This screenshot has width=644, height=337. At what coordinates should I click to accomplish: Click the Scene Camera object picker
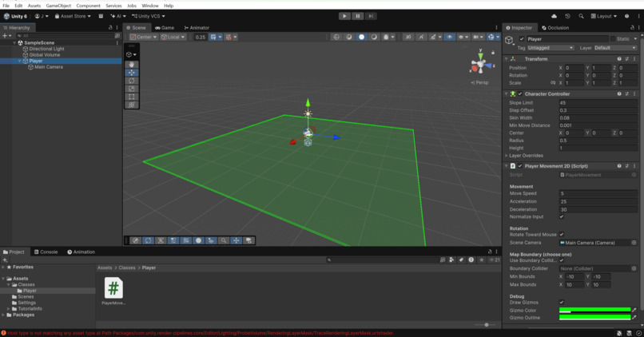[x=634, y=243]
